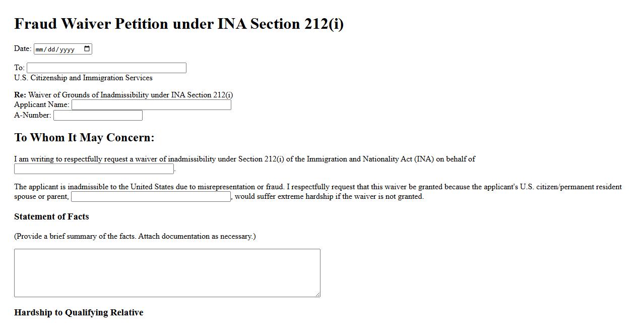Screen dimensions: 644x328
Task: Click the To recipient text field
Action: (x=106, y=68)
